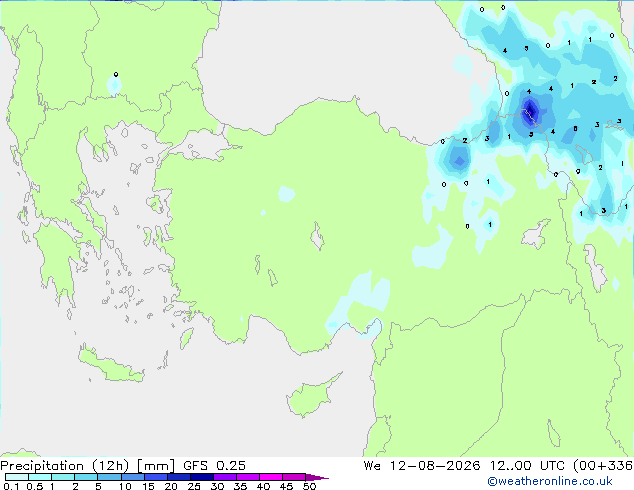Click the isolated '0' value over Bulgaria
This screenshot has width=634, height=490.
[x=116, y=74]
